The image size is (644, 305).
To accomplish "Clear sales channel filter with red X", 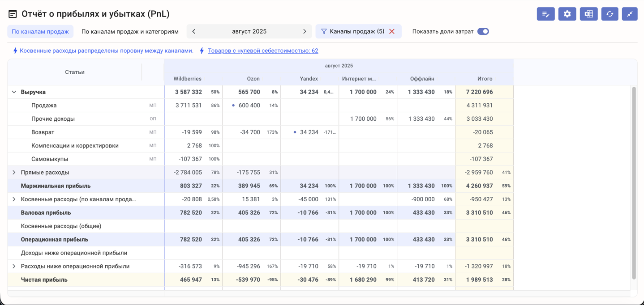I will 392,31.
